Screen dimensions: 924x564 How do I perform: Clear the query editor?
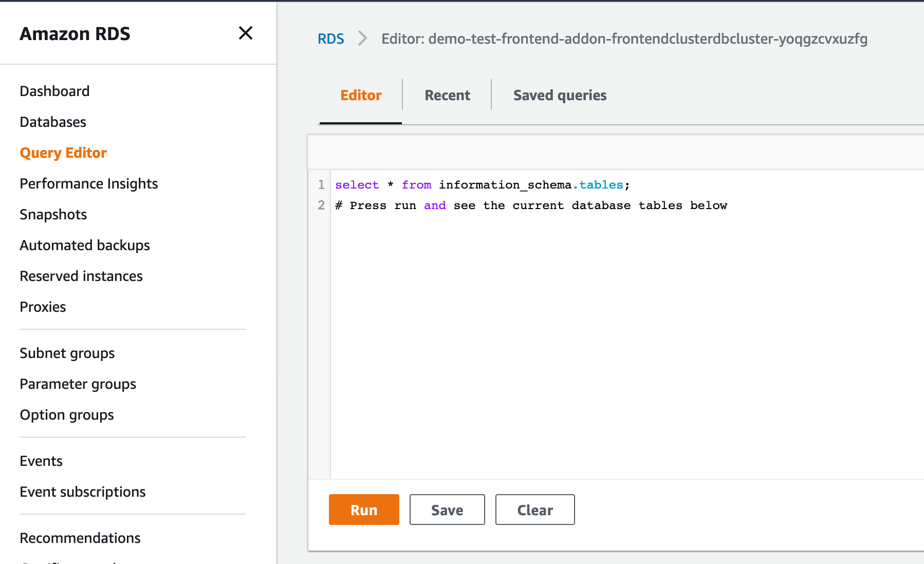(x=535, y=510)
